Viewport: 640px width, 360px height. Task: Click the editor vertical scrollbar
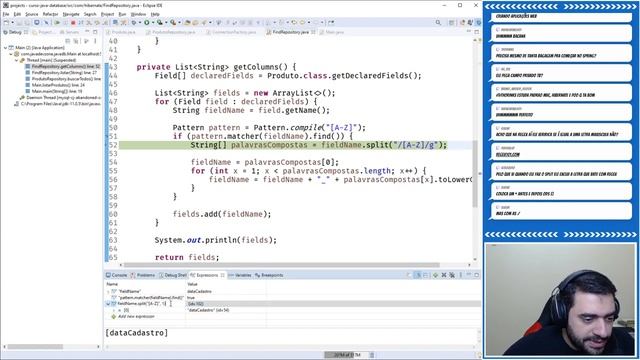[475, 173]
